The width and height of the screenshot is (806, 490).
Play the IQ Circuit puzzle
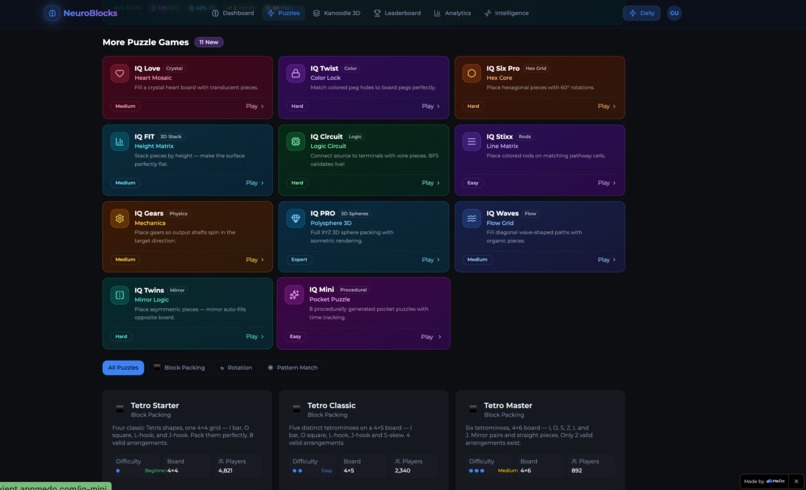click(x=431, y=183)
